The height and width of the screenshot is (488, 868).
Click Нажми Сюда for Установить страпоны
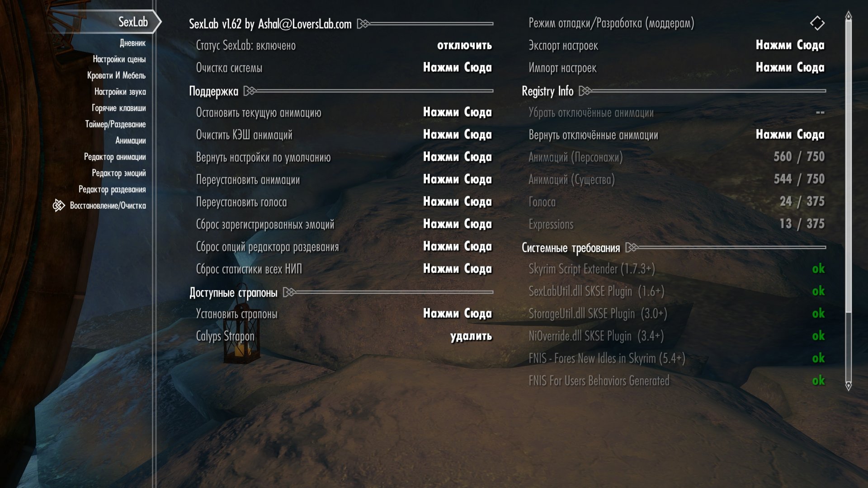point(457,314)
